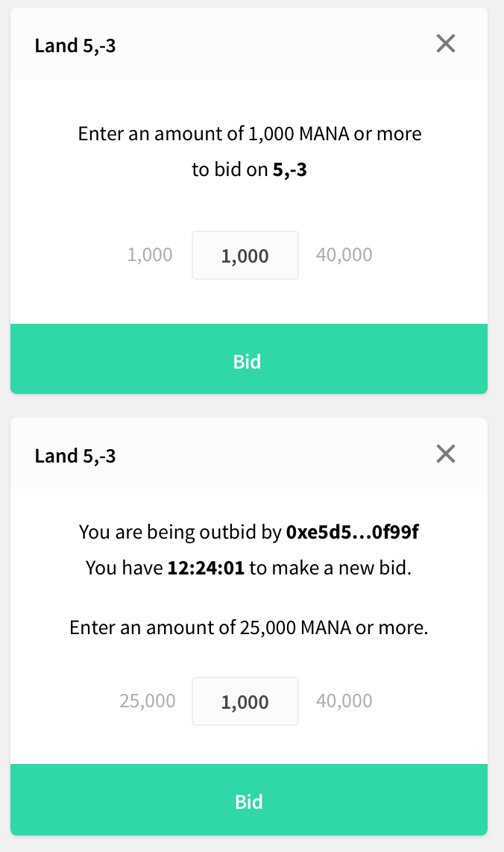Viewport: 504px width, 852px height.
Task: Select the 1,000 minimum amount label
Action: (x=150, y=255)
